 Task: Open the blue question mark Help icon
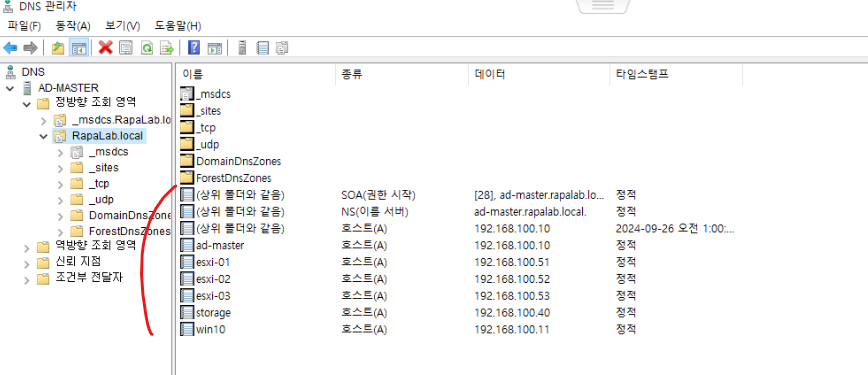pyautogui.click(x=194, y=48)
